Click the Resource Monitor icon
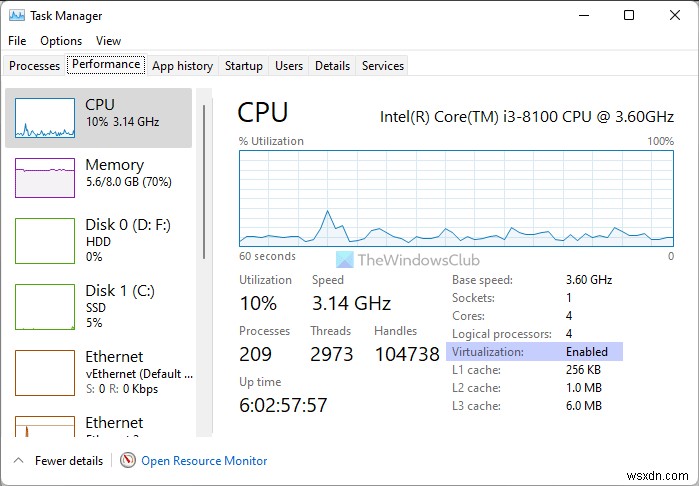This screenshot has height=486, width=700. tap(127, 461)
